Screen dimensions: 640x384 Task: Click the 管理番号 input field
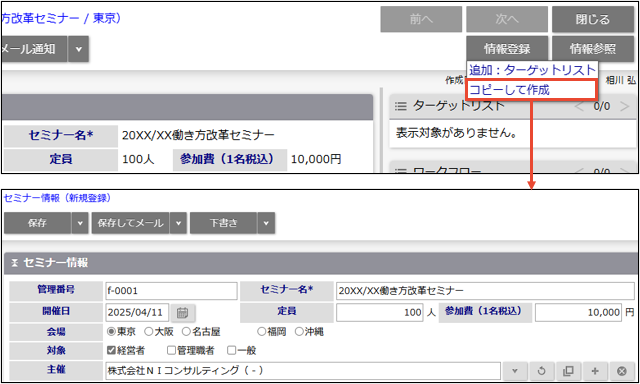(x=171, y=291)
